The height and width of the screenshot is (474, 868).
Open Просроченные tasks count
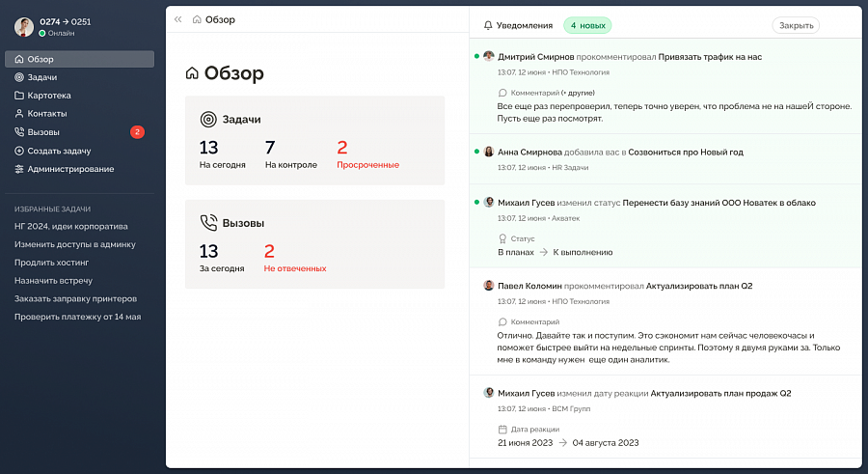(367, 154)
